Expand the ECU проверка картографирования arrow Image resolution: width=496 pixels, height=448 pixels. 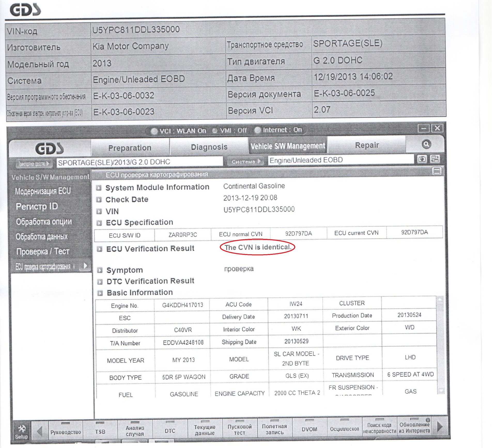[x=85, y=266]
